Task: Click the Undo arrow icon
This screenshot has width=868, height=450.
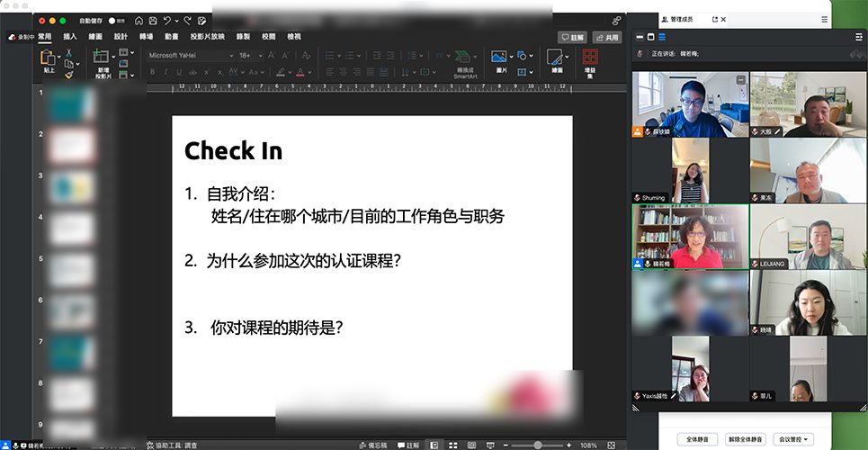Action: [169, 20]
